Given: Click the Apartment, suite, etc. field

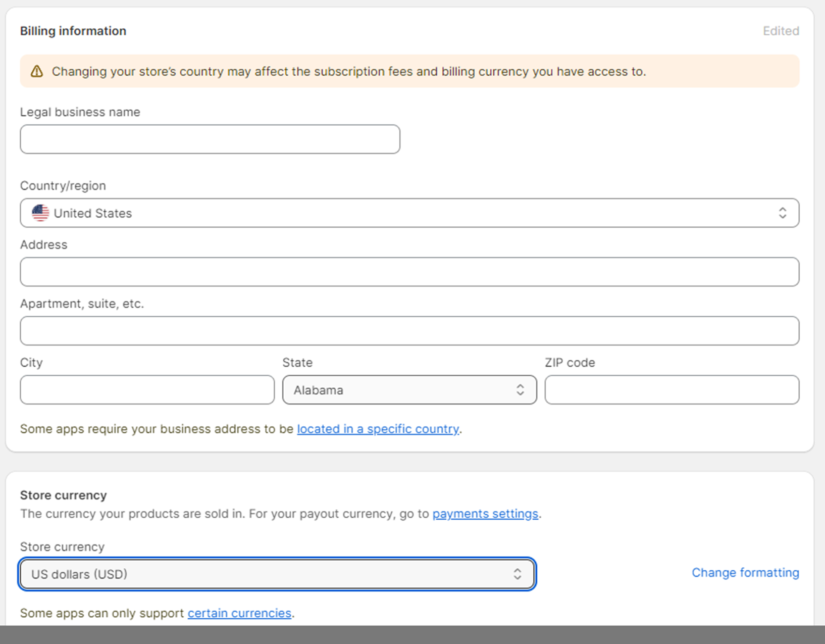Looking at the screenshot, I should (x=409, y=330).
